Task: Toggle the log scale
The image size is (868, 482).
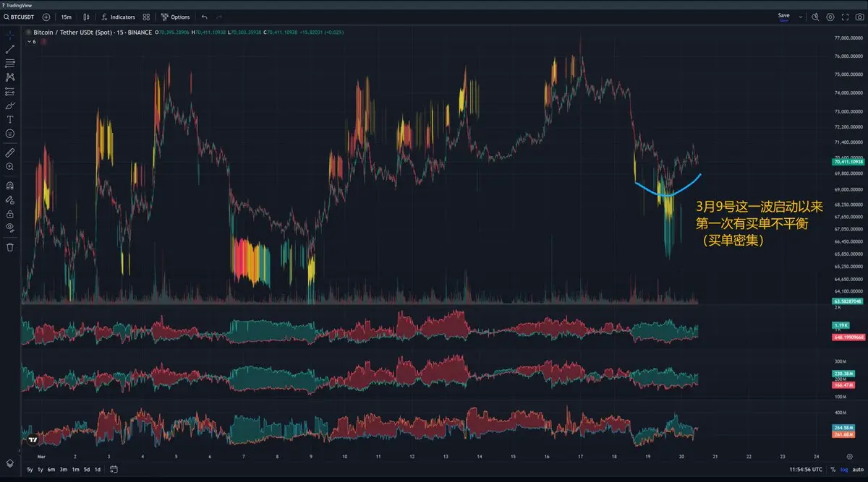Action: point(843,469)
